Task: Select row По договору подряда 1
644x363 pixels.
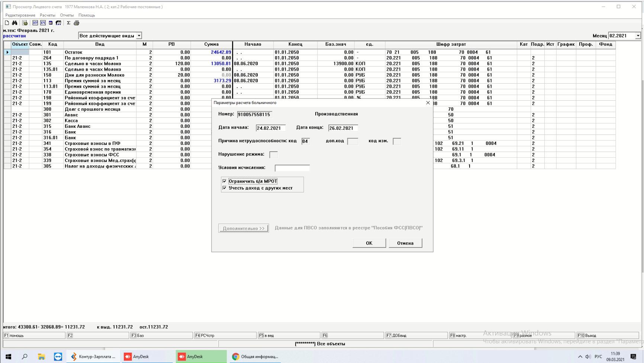Action: [309, 58]
